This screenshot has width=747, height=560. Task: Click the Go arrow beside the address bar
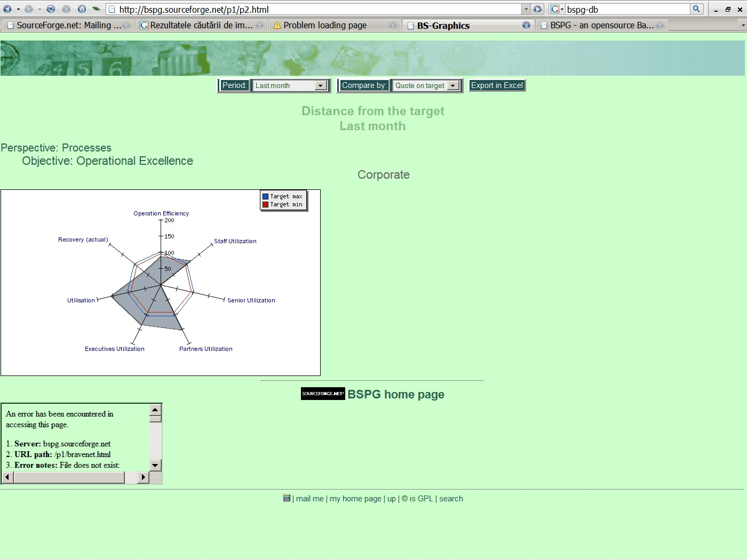[x=537, y=9]
